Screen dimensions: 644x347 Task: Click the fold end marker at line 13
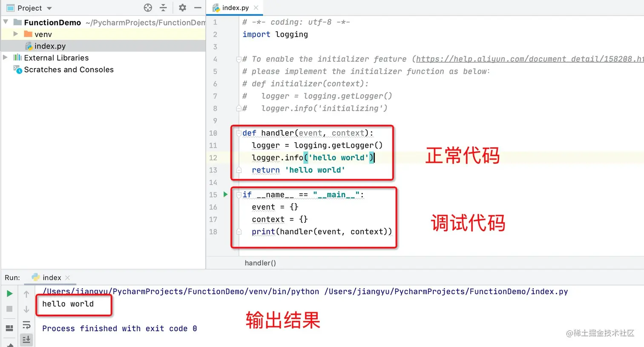(x=239, y=170)
